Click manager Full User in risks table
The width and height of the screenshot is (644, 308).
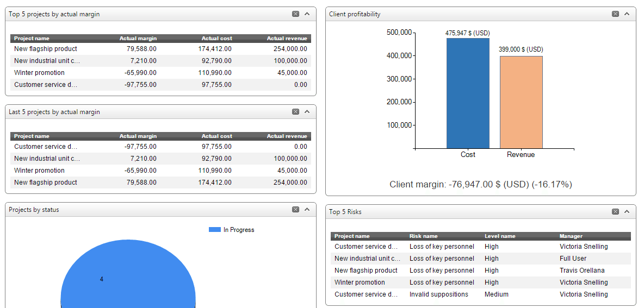coord(573,259)
